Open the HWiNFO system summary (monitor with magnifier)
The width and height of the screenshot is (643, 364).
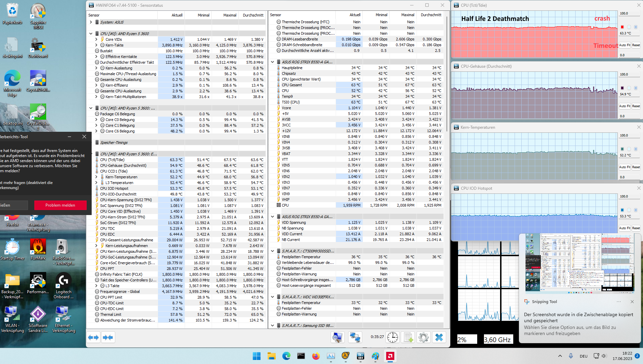(x=337, y=337)
